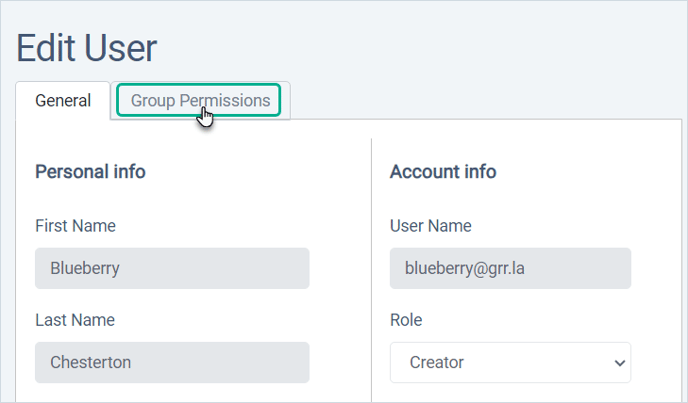The width and height of the screenshot is (688, 403).
Task: Click the blueberry@grr.la email text
Action: (x=465, y=268)
